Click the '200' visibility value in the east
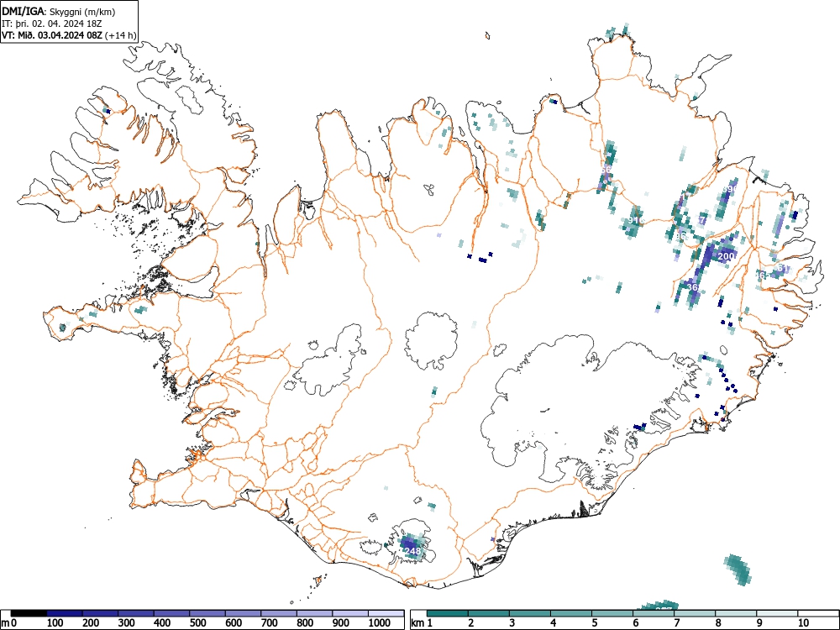 [726, 256]
